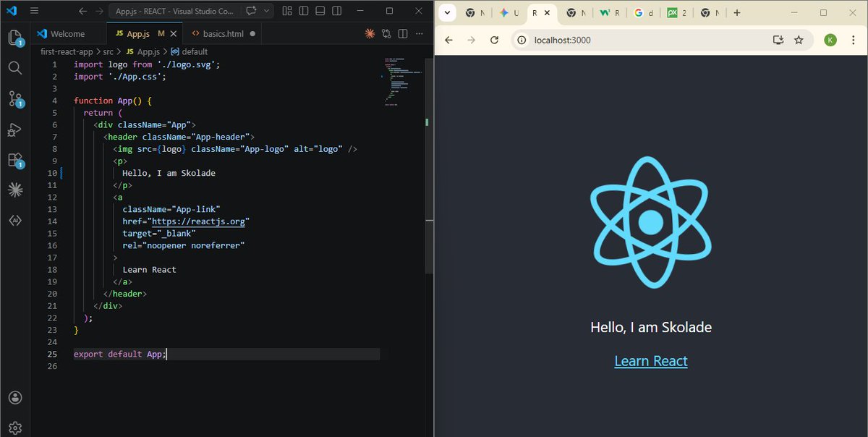This screenshot has height=437, width=868.
Task: Open the hamburger application menu in VS Code
Action: tap(35, 11)
